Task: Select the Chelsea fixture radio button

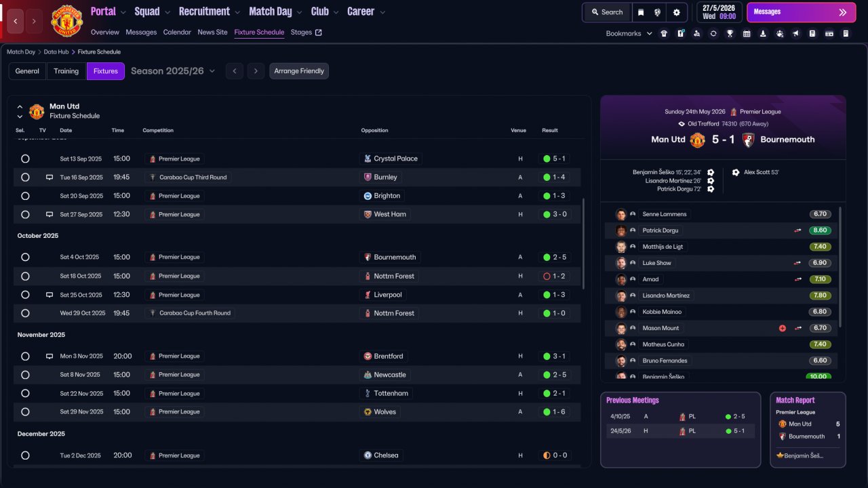Action: pyautogui.click(x=25, y=455)
